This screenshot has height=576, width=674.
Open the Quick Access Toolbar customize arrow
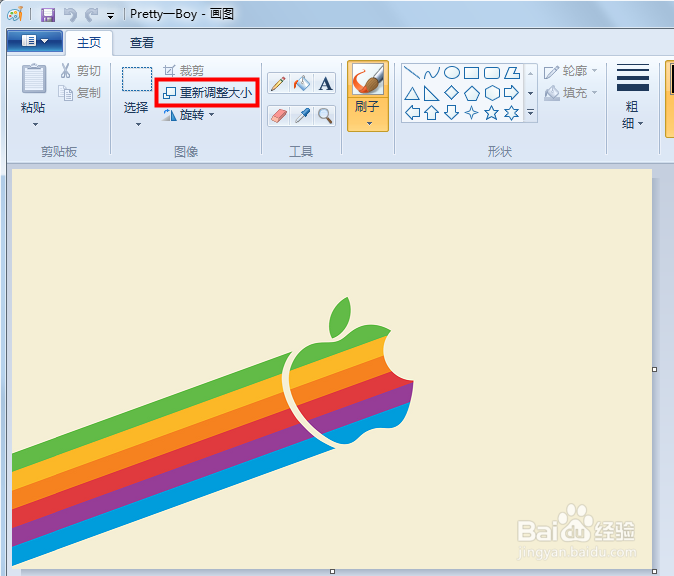pyautogui.click(x=110, y=16)
